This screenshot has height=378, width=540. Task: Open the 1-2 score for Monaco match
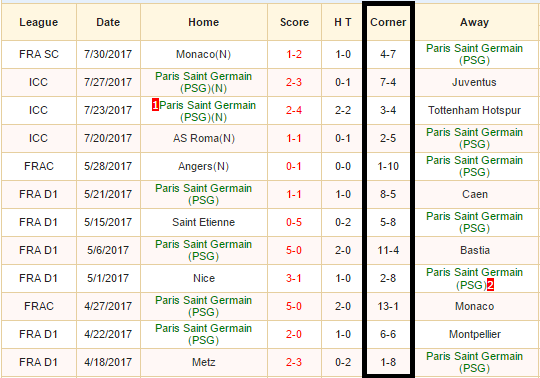pos(294,54)
